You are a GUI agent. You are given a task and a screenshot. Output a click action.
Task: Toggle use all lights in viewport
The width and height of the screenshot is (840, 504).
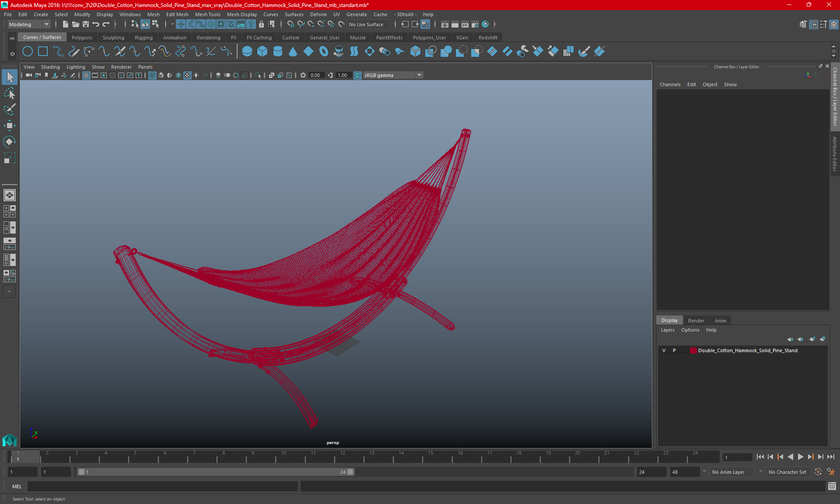coord(196,75)
